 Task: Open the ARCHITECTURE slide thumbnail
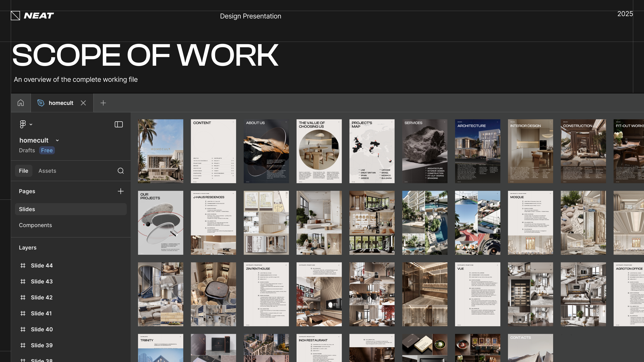tap(477, 151)
